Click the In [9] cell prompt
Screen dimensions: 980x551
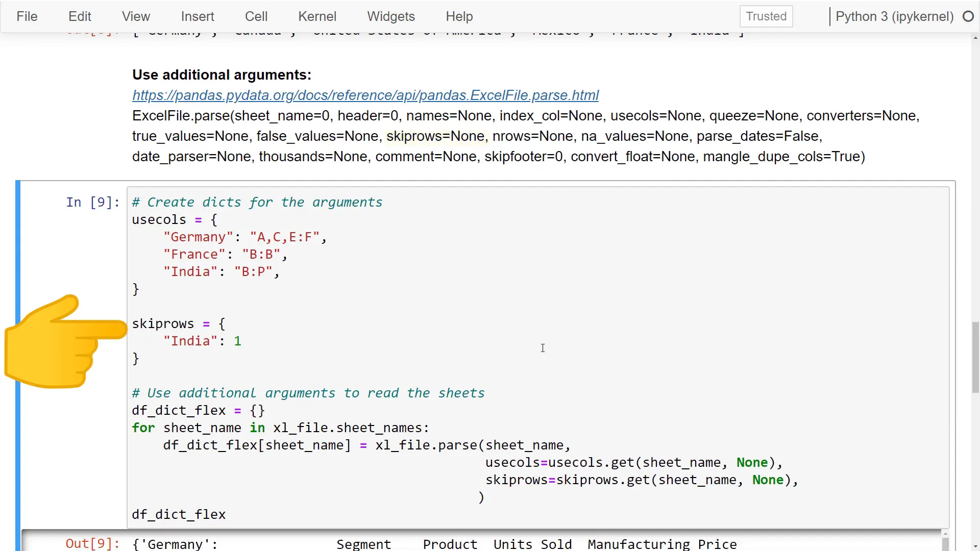pyautogui.click(x=92, y=203)
